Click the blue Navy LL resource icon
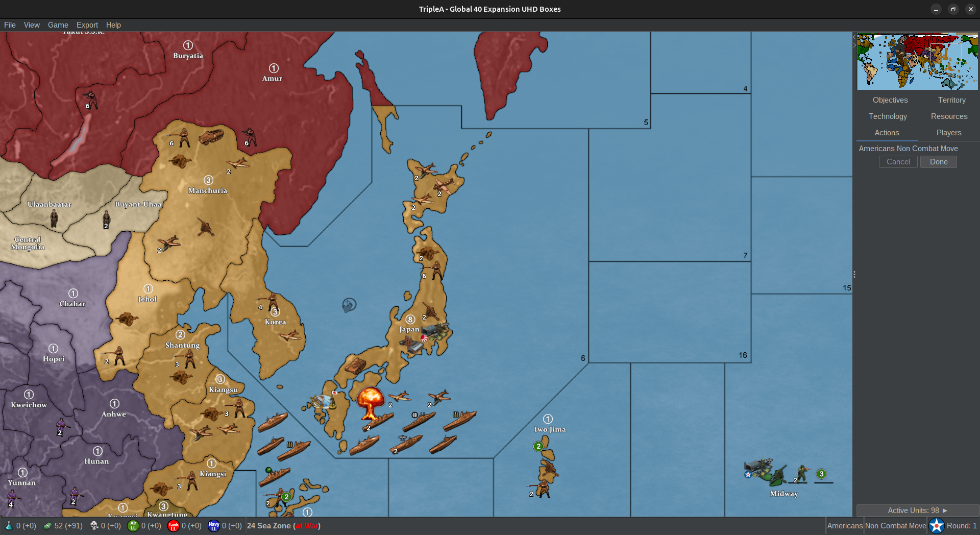Image resolution: width=980 pixels, height=535 pixels. (x=214, y=525)
